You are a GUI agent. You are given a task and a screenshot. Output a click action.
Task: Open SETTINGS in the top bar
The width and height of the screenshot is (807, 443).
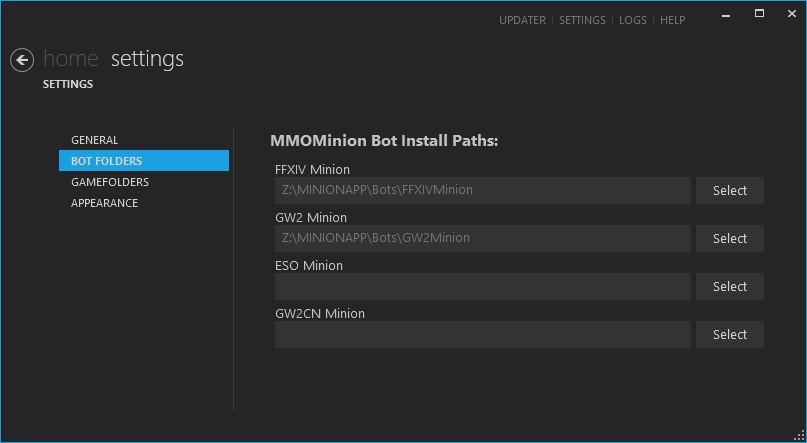(582, 20)
